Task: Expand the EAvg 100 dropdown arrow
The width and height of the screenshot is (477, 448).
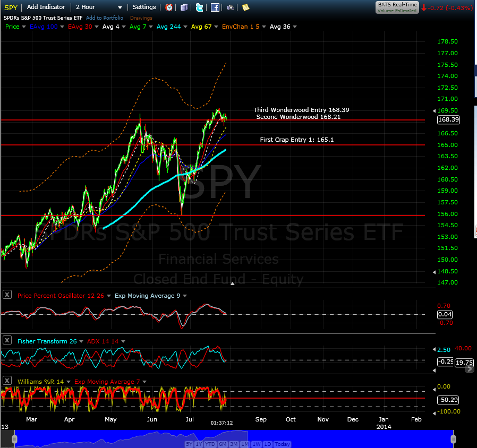Action: [62, 27]
